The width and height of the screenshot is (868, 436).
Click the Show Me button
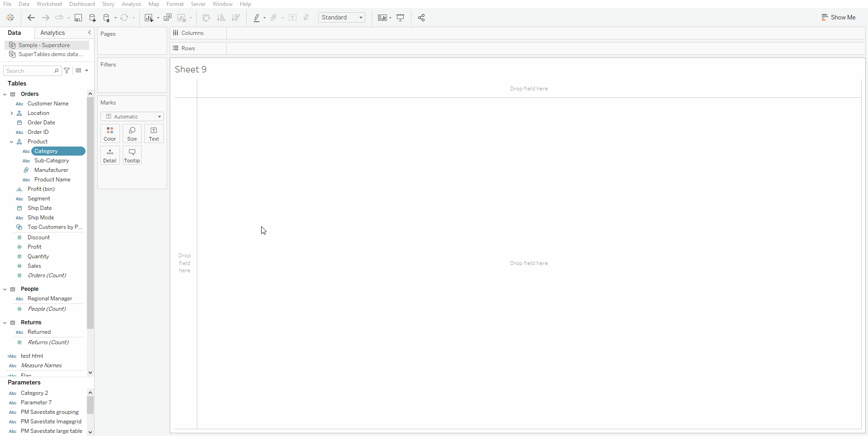tap(838, 17)
